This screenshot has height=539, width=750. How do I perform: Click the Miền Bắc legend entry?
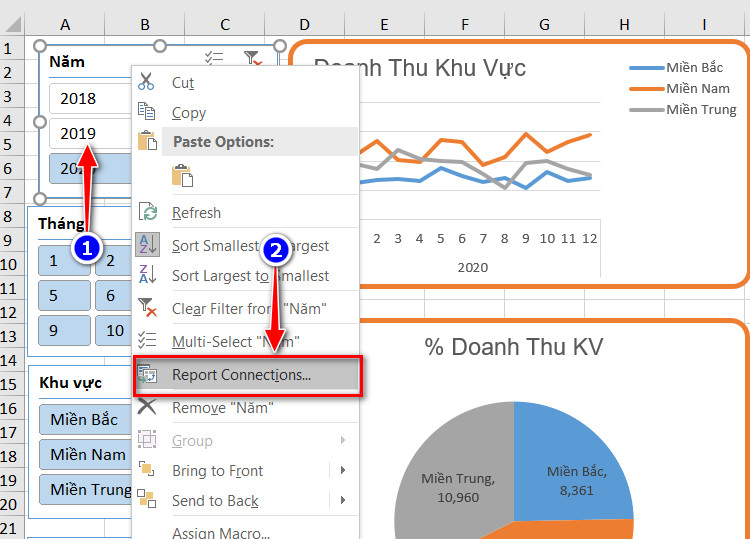click(x=676, y=67)
